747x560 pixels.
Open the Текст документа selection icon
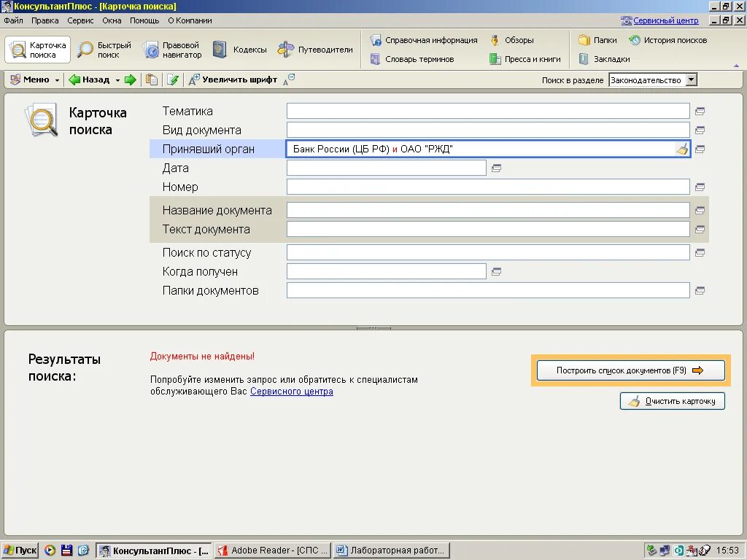(x=700, y=229)
